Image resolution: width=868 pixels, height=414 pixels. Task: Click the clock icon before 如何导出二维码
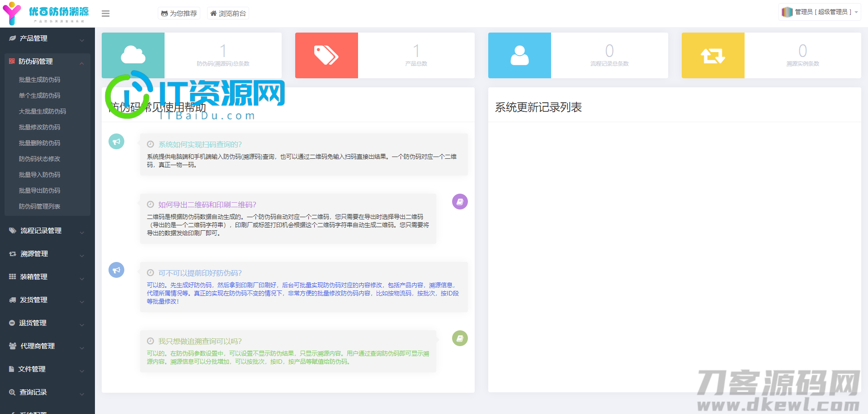[151, 205]
